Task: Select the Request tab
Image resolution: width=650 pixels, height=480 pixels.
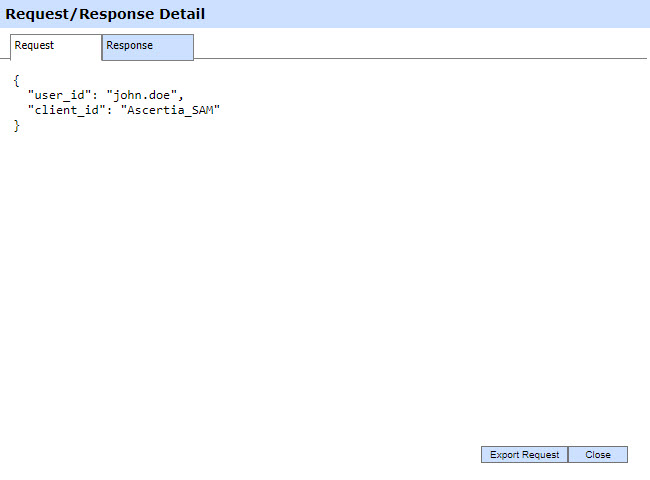Action: 55,46
